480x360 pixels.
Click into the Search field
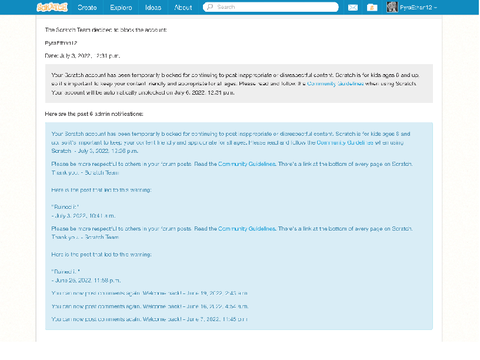pyautogui.click(x=271, y=7)
